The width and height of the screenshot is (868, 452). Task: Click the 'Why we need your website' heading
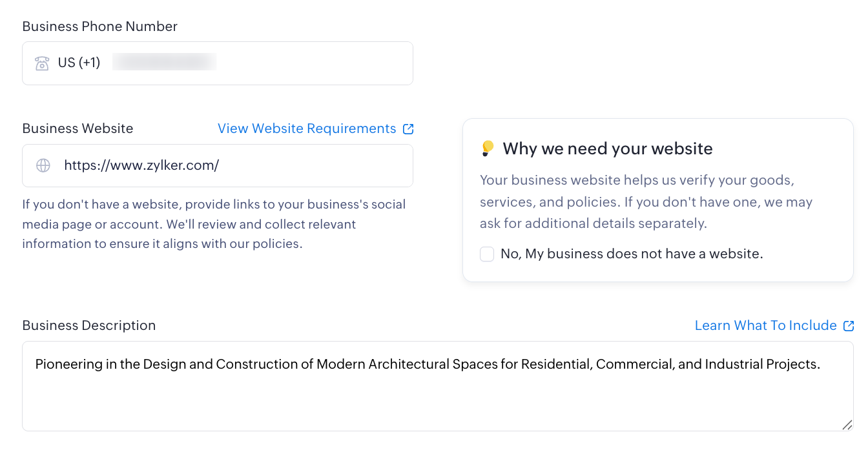pos(607,149)
